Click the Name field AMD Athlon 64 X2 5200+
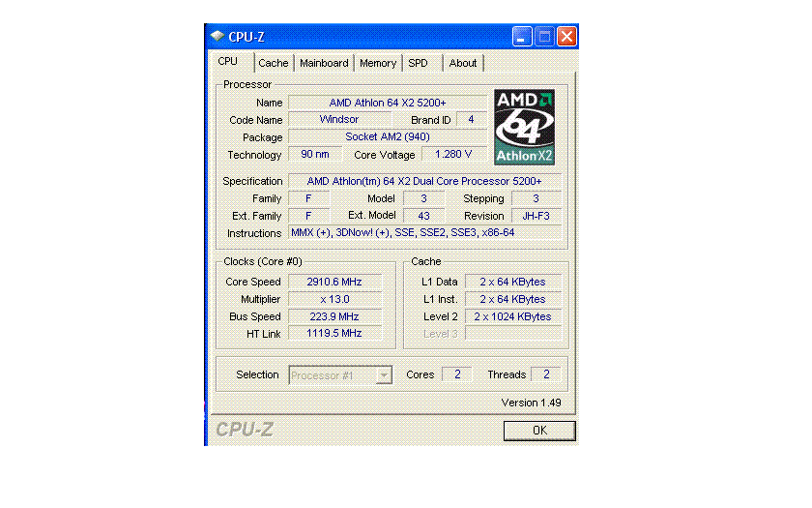Viewport: 812px width, 508px height. tap(388, 103)
